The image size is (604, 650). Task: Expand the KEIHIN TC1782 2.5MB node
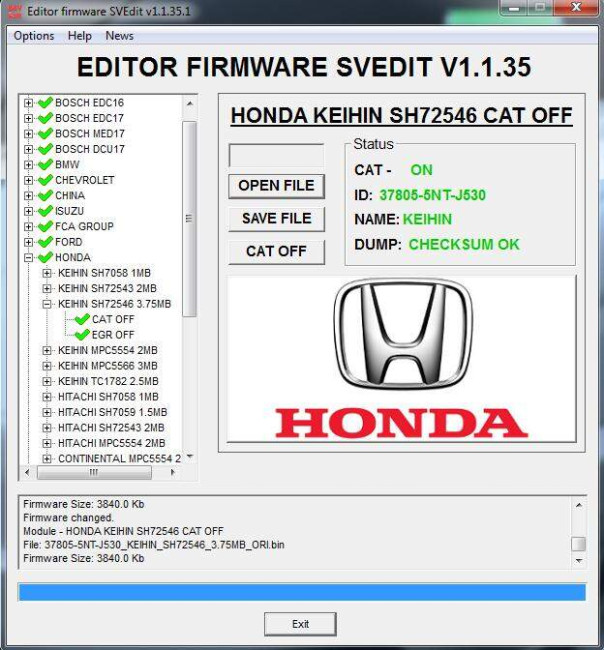coord(47,381)
